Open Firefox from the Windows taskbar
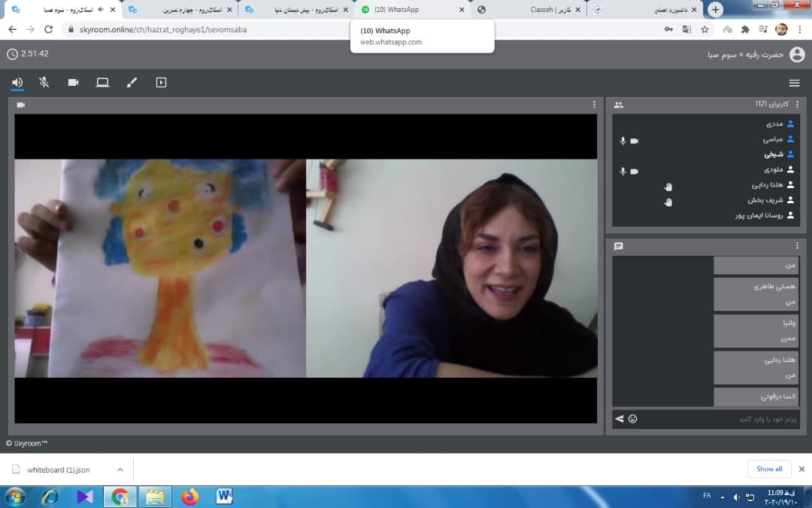The height and width of the screenshot is (508, 812). [190, 497]
